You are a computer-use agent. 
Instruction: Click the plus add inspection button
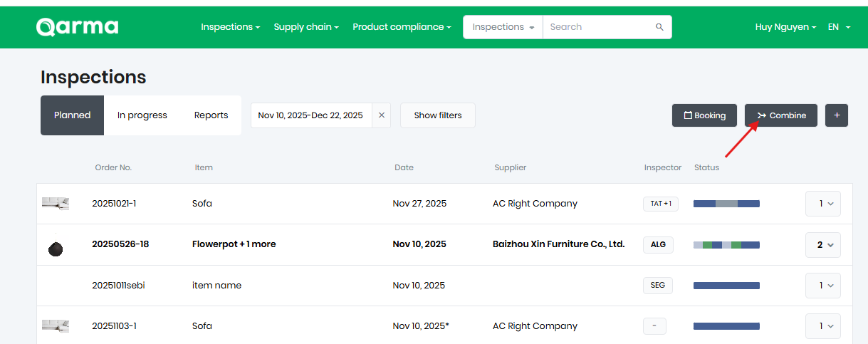click(837, 115)
